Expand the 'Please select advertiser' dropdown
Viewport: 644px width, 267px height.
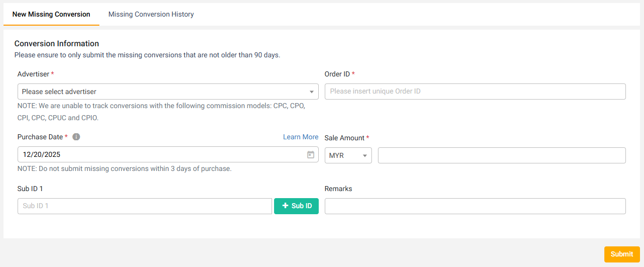(x=168, y=92)
